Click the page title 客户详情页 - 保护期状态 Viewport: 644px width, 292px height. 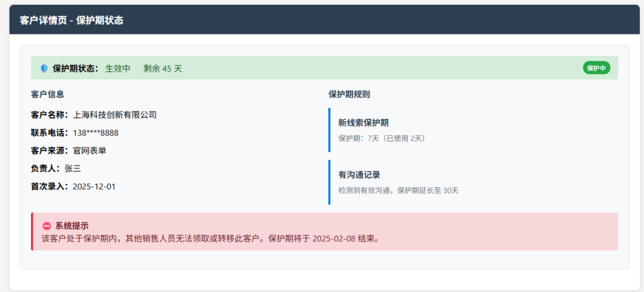pyautogui.click(x=72, y=20)
